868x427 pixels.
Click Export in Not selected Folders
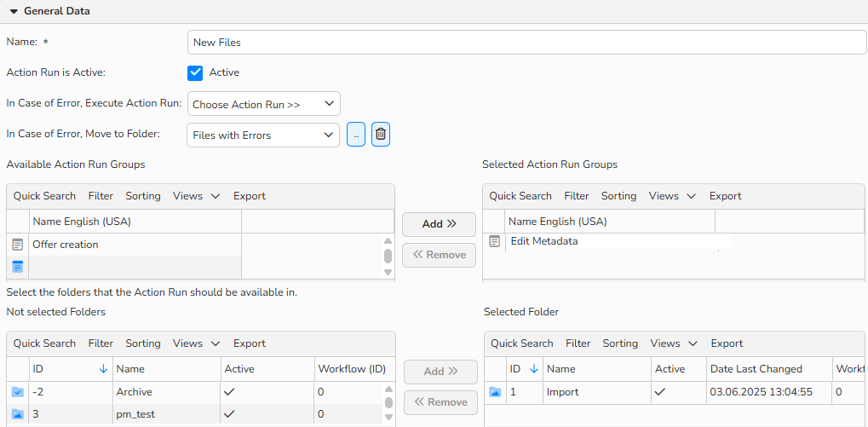250,343
